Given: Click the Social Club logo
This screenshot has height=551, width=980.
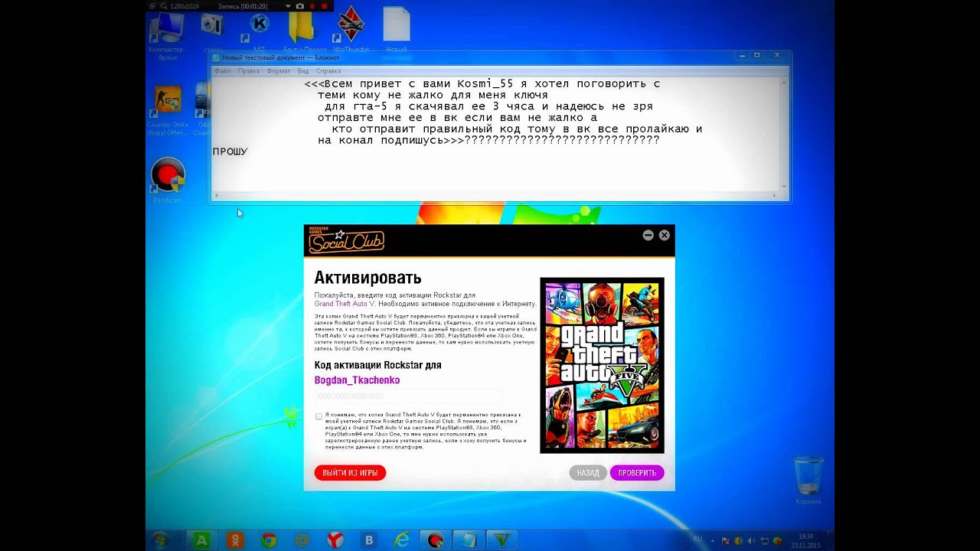Looking at the screenshot, I should pyautogui.click(x=346, y=241).
